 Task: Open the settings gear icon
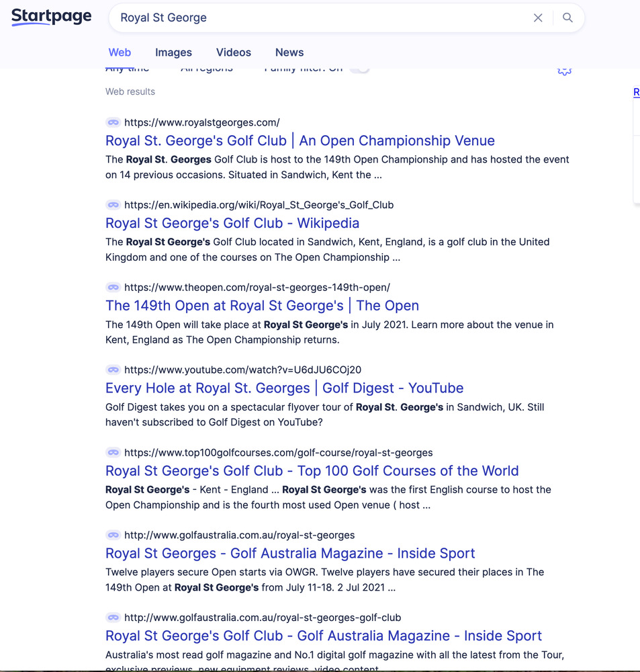coord(564,70)
